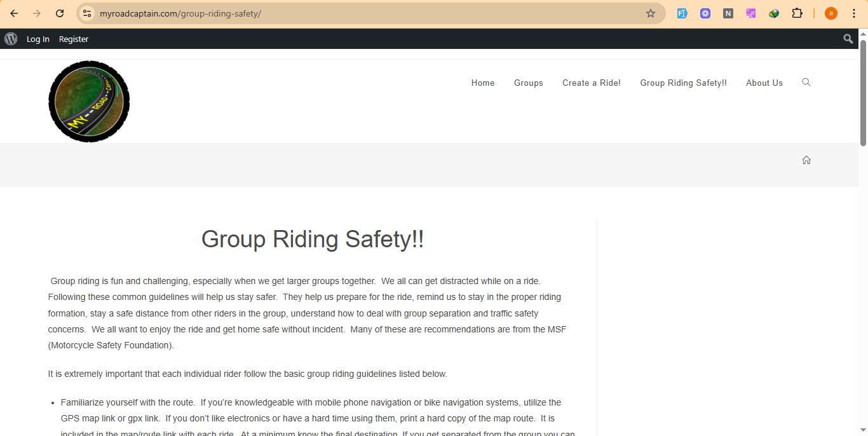The width and height of the screenshot is (868, 436).
Task: Select Create a Ride! in navigation
Action: [591, 83]
